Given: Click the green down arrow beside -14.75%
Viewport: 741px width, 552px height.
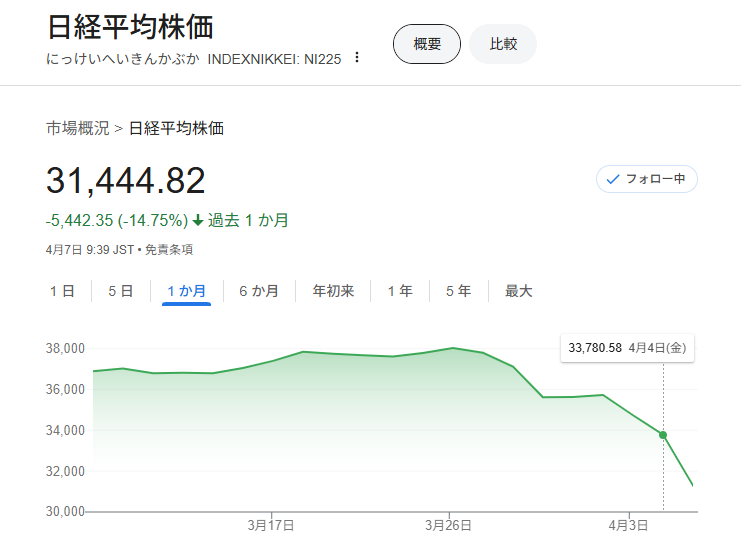Looking at the screenshot, I should 198,220.
